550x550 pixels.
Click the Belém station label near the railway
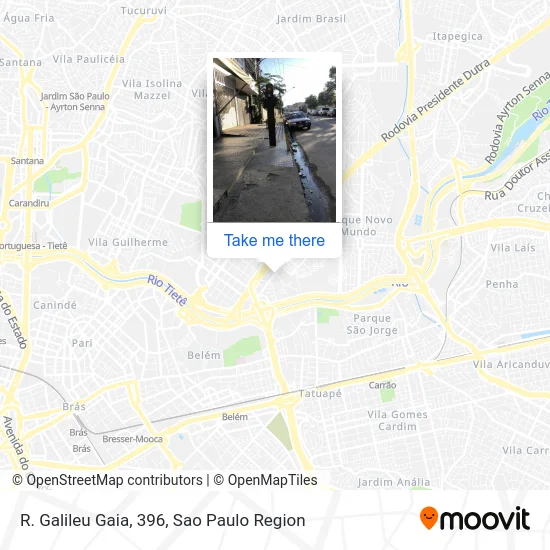click(x=235, y=417)
